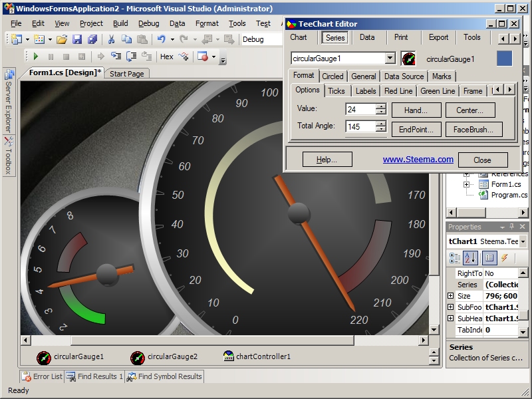532x399 pixels.
Task: Click the Show Next Statement arrow icon
Action: point(101,57)
